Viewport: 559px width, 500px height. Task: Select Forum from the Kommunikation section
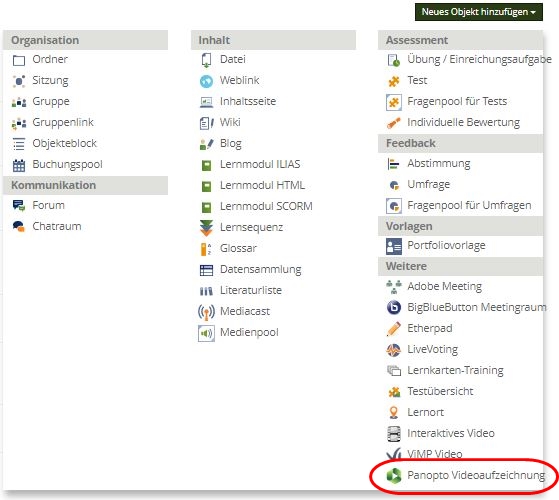(x=48, y=205)
